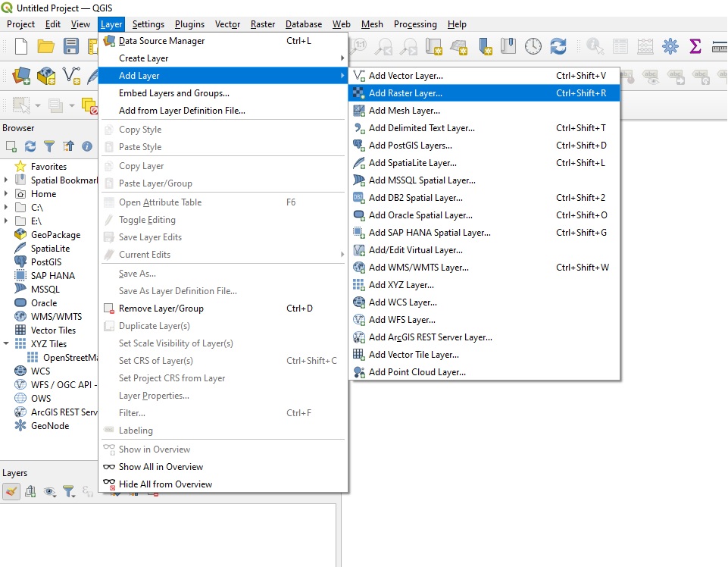Click Data Source Manager menu entry
This screenshot has width=728, height=567.
(161, 41)
